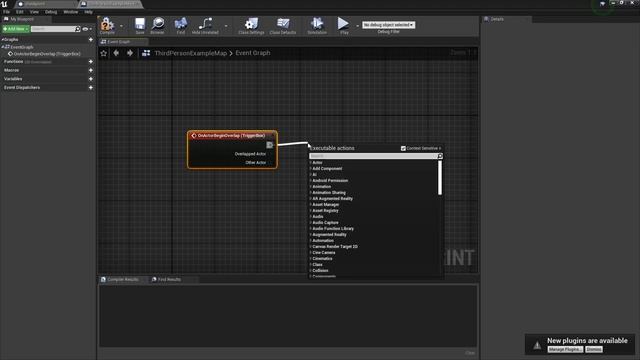Click the Unreal Engine logo icon

coord(4,4)
